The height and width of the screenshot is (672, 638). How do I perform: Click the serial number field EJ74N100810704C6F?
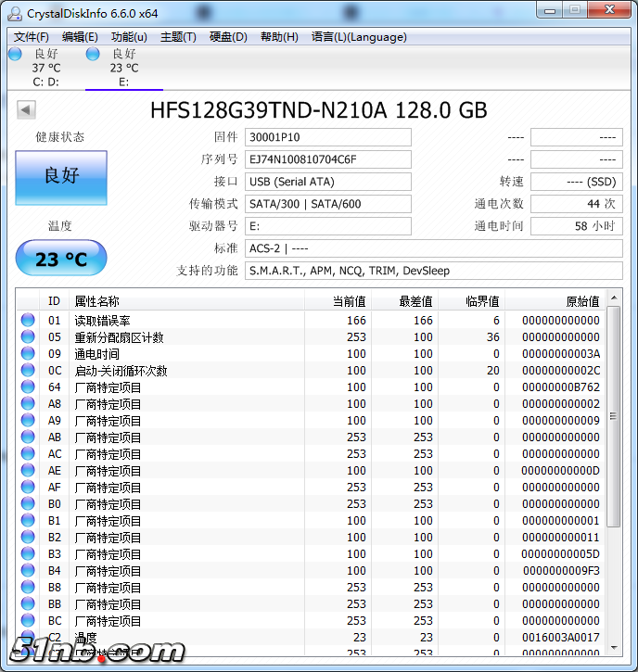pos(328,159)
